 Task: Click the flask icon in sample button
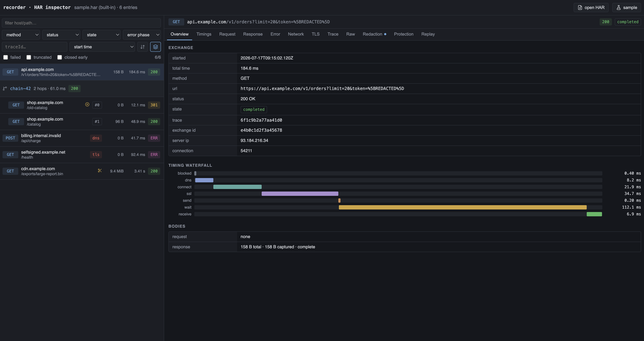[x=618, y=8]
